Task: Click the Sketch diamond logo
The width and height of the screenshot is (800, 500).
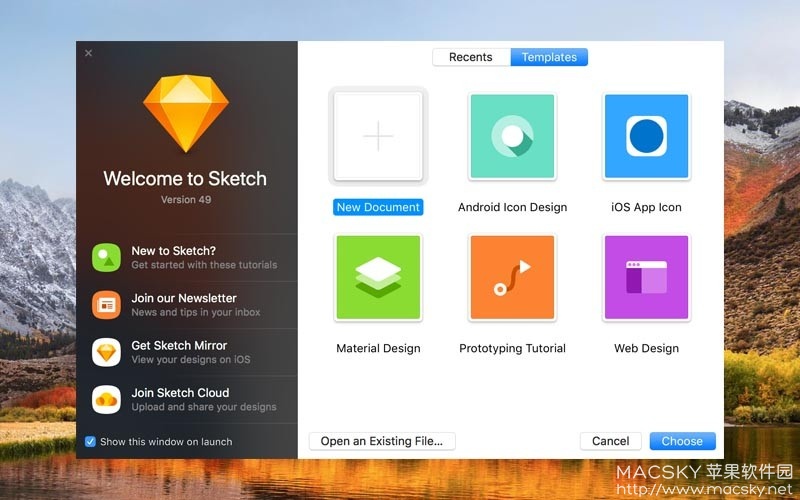Action: pos(186,113)
